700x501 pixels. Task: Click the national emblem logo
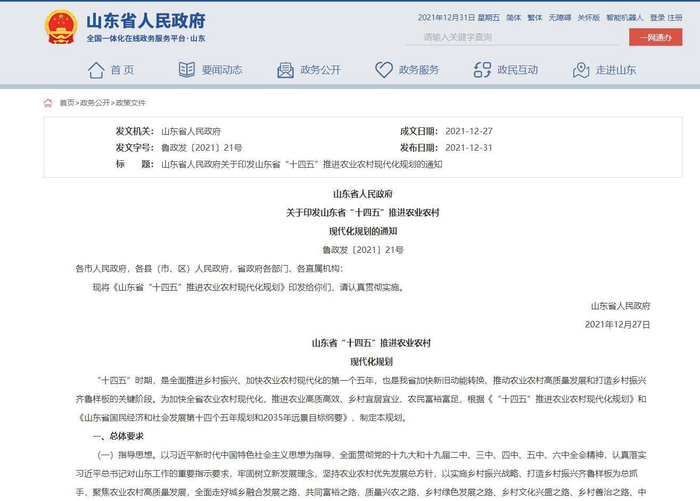[x=61, y=27]
